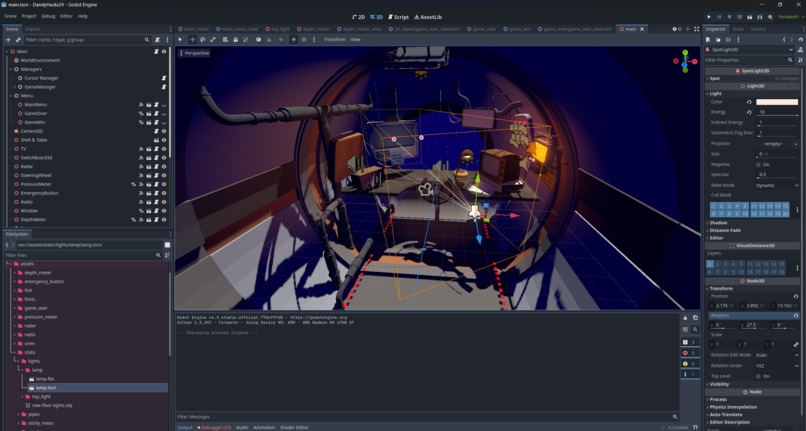Open viewport Transform menu button
This screenshot has width=806, height=431.
pyautogui.click(x=335, y=40)
